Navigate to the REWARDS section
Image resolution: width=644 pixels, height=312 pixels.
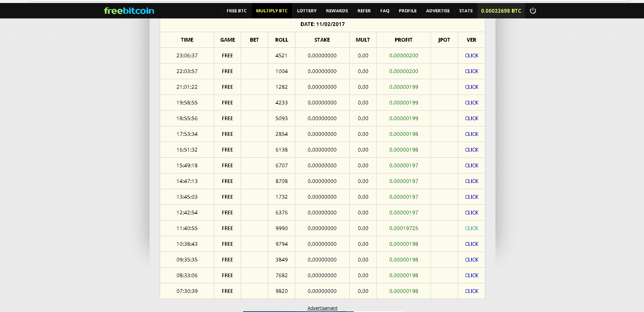pos(337,11)
